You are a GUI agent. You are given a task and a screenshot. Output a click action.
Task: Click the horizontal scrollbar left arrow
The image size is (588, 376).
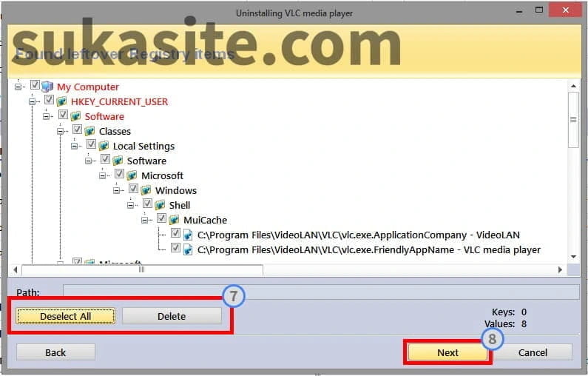pyautogui.click(x=15, y=269)
